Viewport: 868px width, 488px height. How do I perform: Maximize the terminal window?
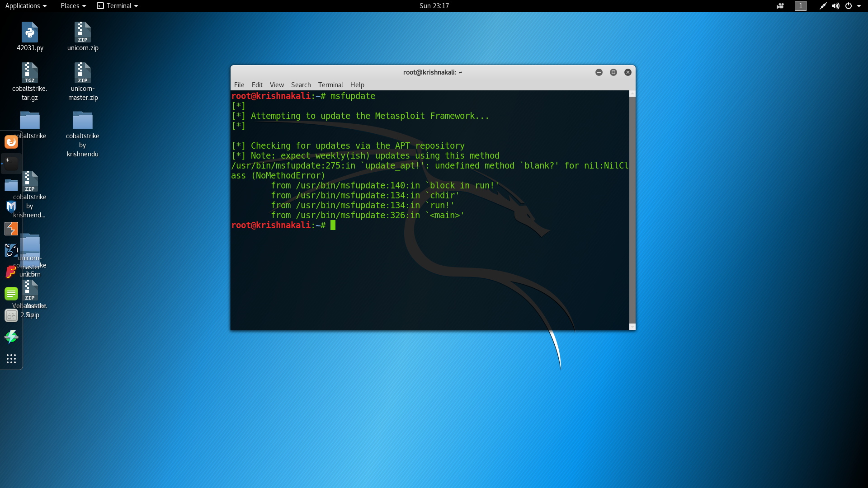(613, 72)
